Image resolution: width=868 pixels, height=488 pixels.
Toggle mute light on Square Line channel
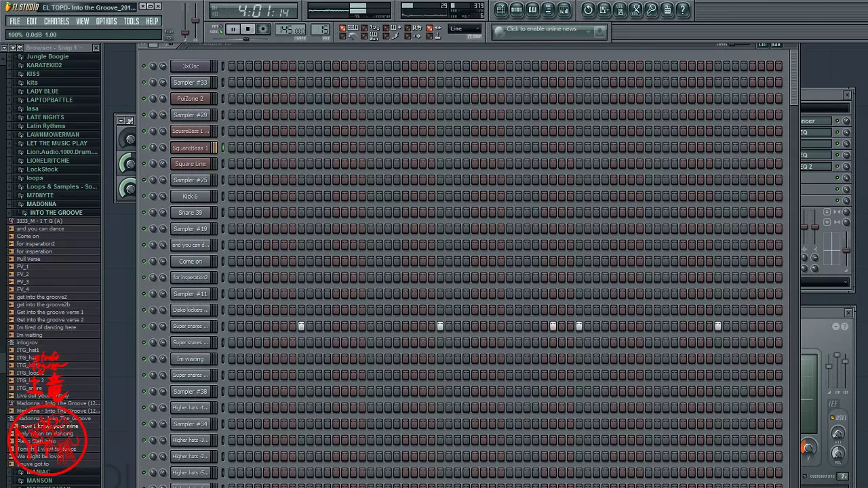point(144,163)
